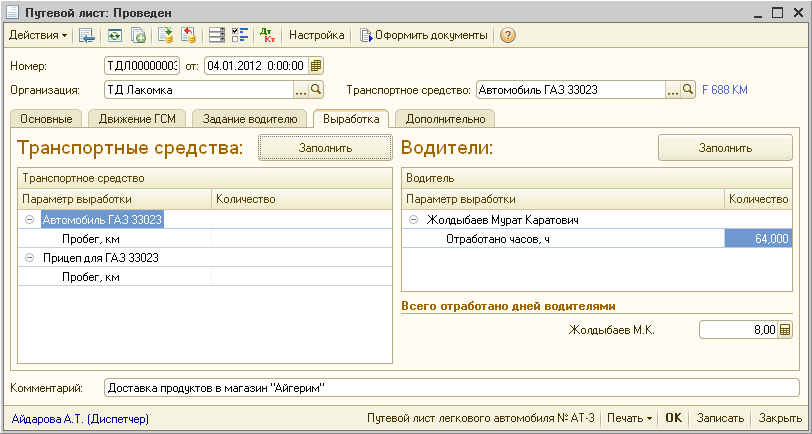Image resolution: width=812 pixels, height=434 pixels.
Task: Click the Дт/Кт accounting entries icon
Action: click(267, 35)
